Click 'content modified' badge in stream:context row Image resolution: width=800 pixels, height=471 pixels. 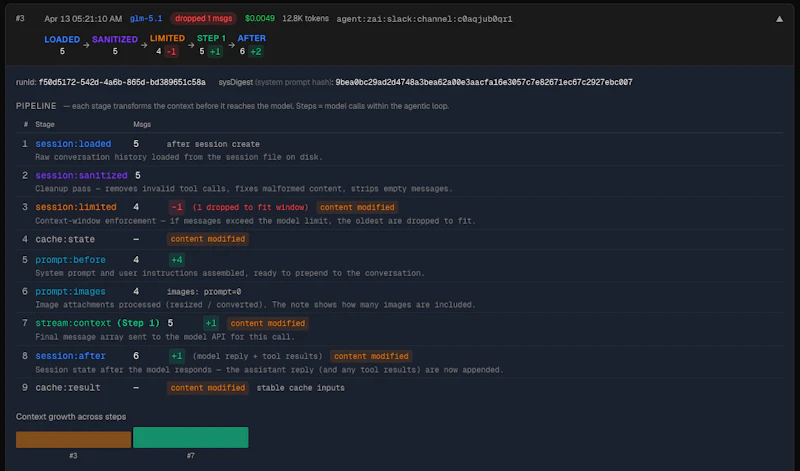click(x=267, y=323)
